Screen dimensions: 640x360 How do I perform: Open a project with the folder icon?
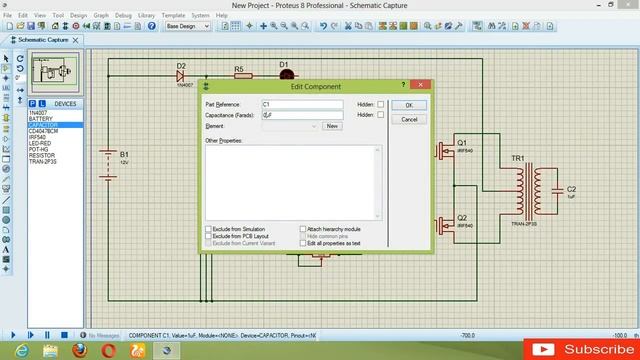(20, 26)
